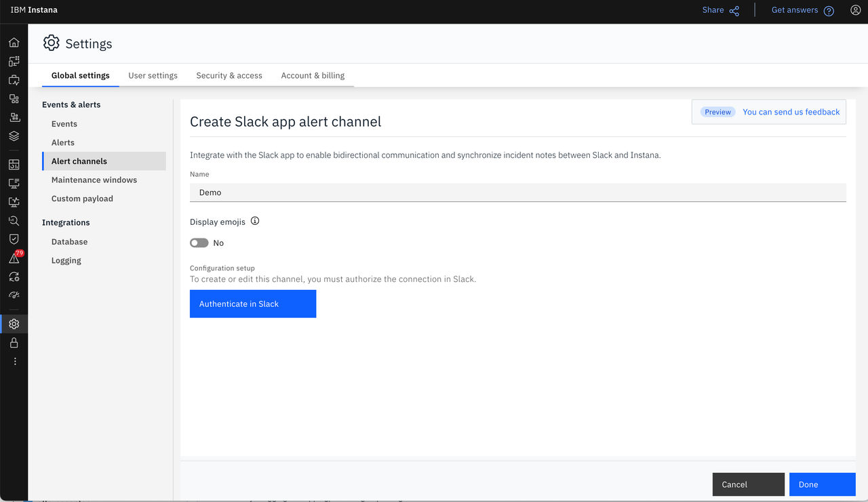Switch to Global settings tab

81,75
